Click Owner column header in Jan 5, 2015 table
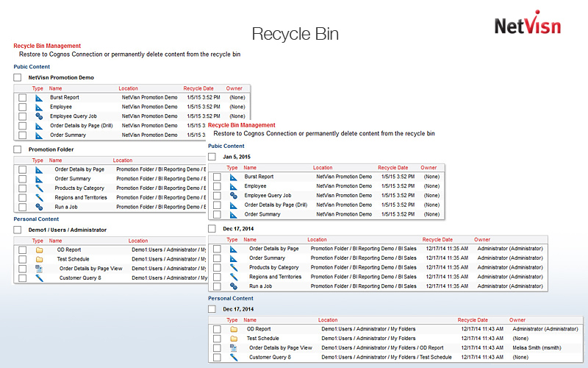The height and width of the screenshot is (368, 588). (429, 168)
